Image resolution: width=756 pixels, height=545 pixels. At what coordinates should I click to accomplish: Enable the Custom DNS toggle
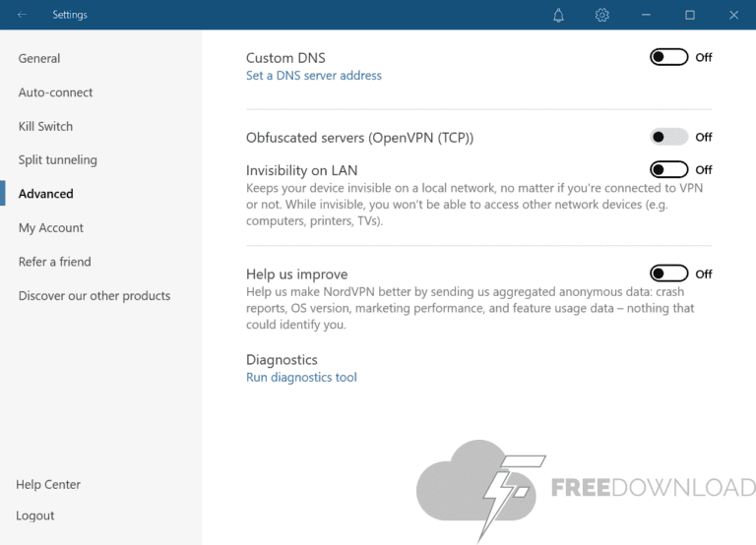click(668, 57)
